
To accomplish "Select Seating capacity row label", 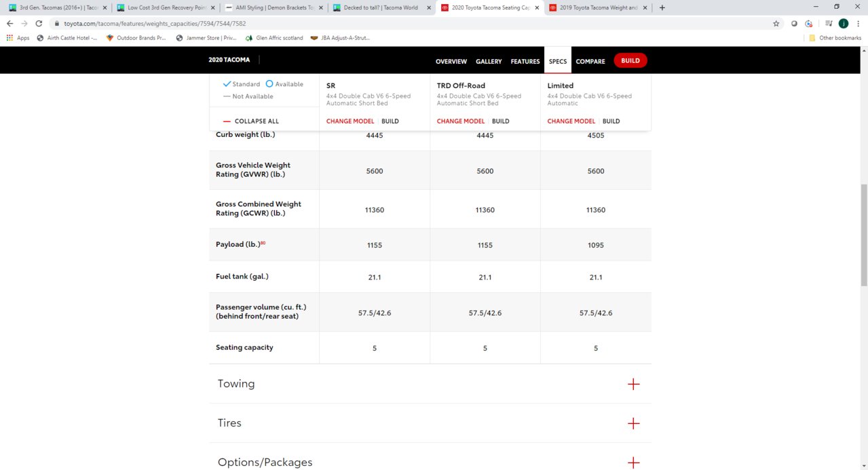I will tap(244, 347).
